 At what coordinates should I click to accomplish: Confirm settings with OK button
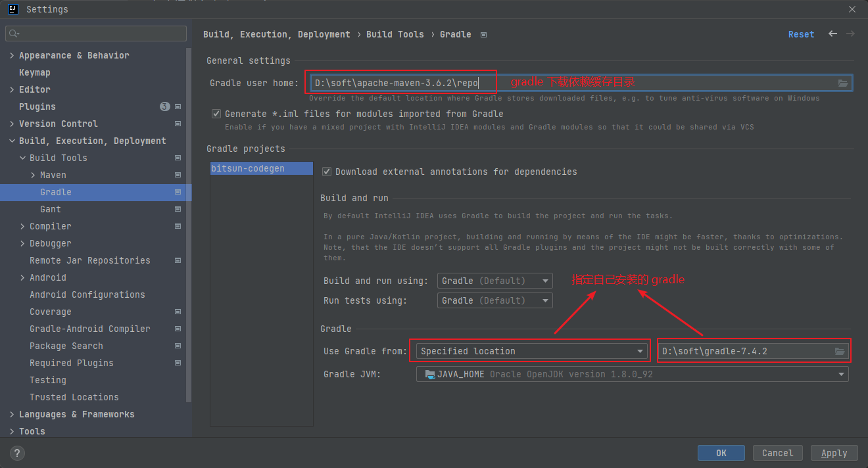click(721, 453)
